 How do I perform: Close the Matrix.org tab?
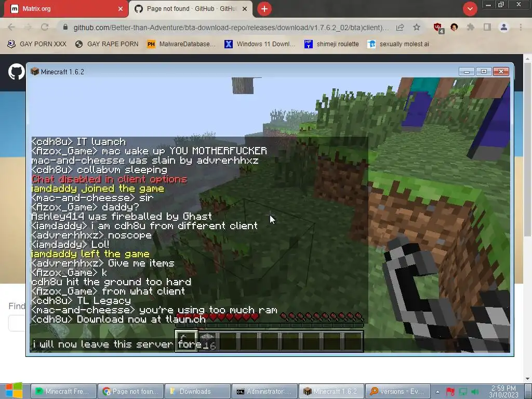click(x=121, y=9)
